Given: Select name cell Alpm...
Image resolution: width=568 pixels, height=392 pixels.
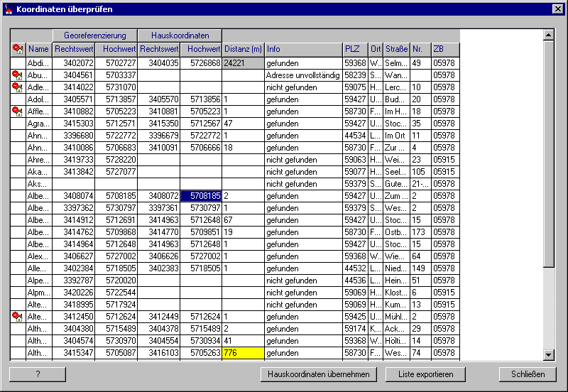Looking at the screenshot, I should pyautogui.click(x=39, y=293).
